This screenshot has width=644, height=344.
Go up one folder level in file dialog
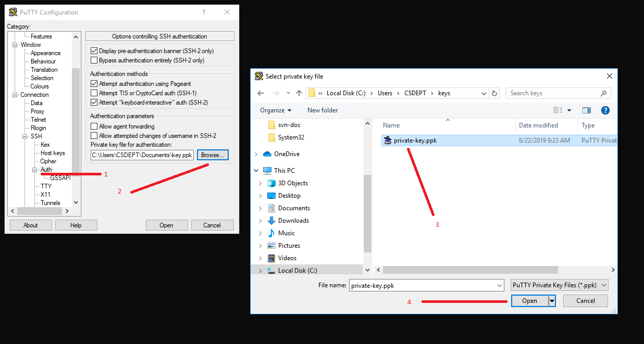(299, 93)
